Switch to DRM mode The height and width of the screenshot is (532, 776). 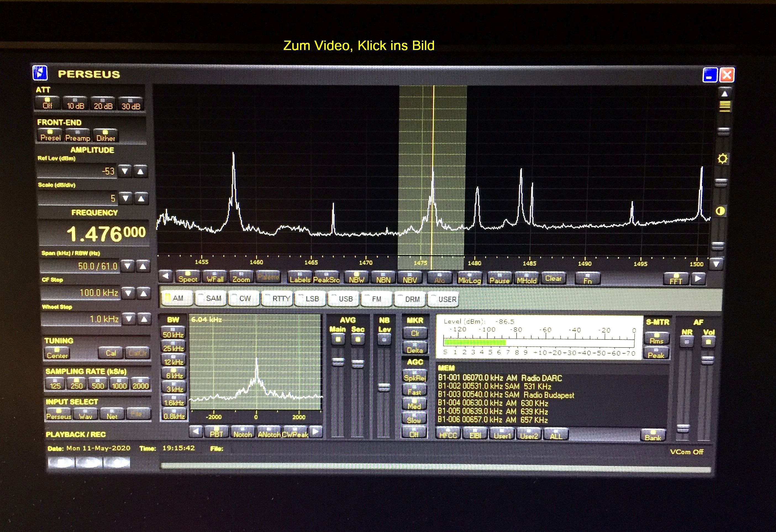[410, 299]
